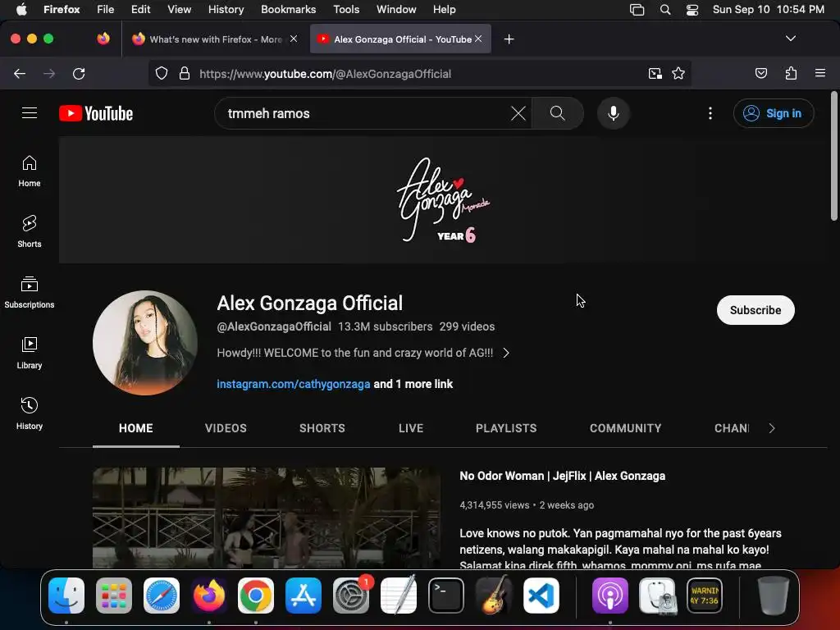840x630 pixels.
Task: Open Terminal from the dock
Action: (445, 596)
